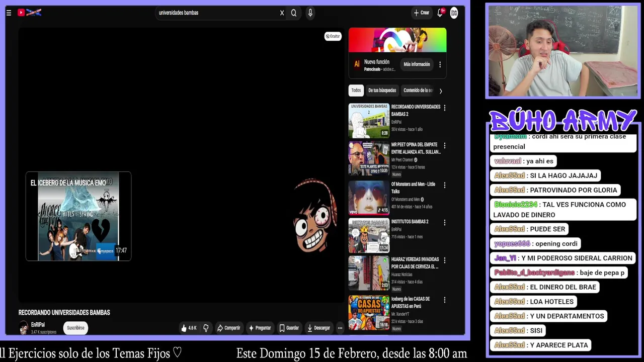Click the main video player area
Image resolution: width=644 pixels, height=362 pixels.
(181, 165)
